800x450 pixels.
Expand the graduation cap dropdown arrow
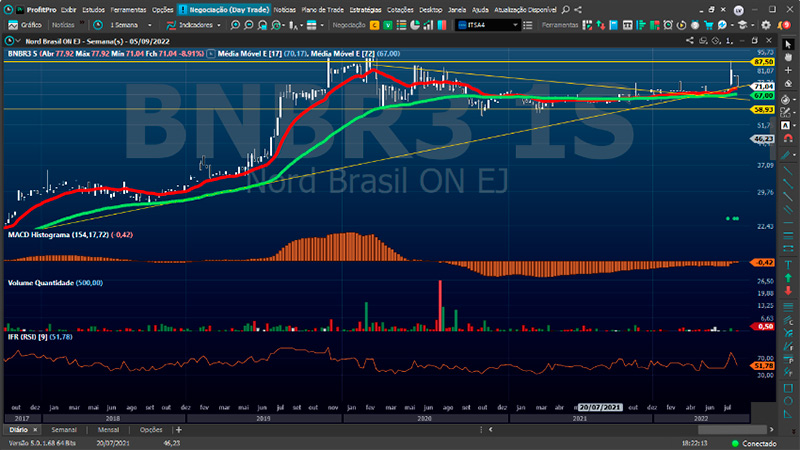point(753,25)
